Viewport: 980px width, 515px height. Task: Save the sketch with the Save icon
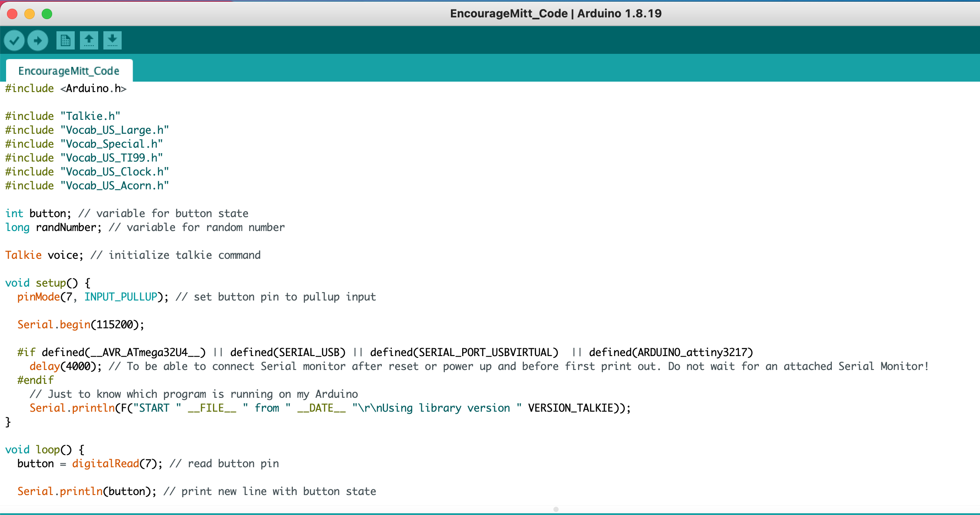pyautogui.click(x=113, y=41)
